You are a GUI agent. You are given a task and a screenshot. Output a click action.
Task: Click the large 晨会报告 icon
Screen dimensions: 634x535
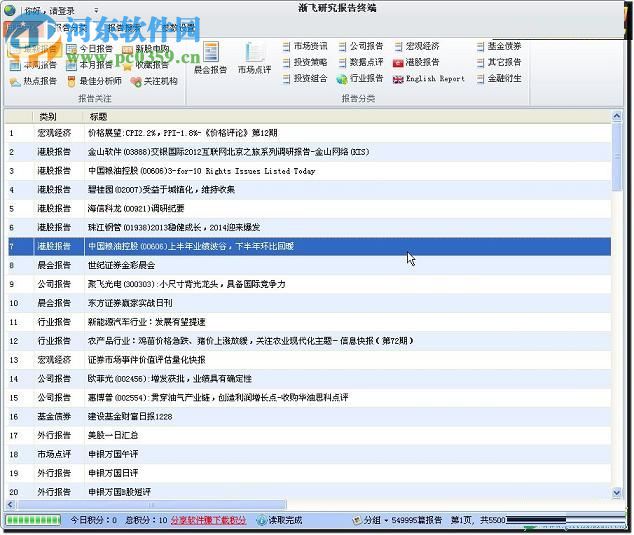pos(210,58)
